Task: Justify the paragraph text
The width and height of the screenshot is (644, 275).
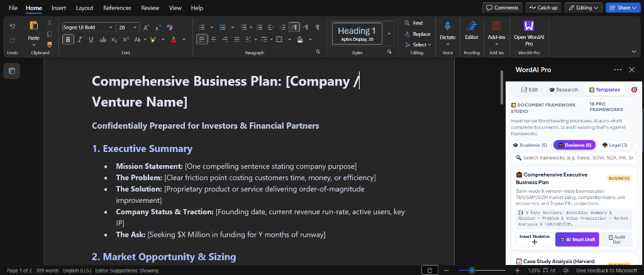Action: pyautogui.click(x=236, y=40)
